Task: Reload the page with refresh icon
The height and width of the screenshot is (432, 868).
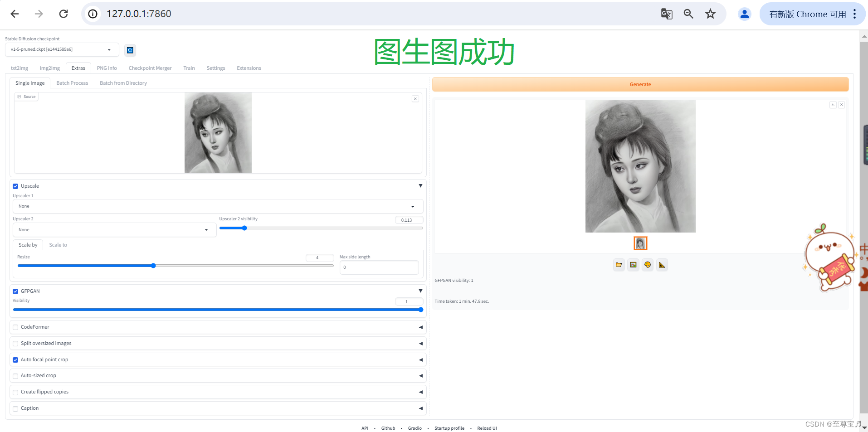Action: (63, 14)
